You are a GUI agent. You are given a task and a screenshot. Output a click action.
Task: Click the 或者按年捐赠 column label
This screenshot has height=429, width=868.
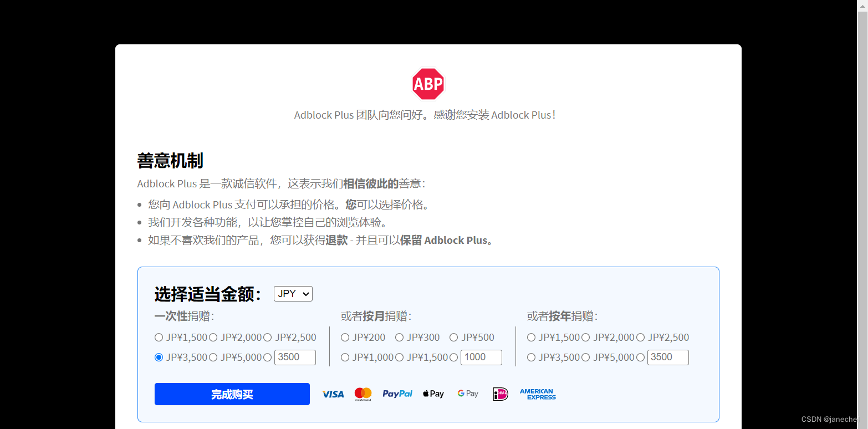point(563,316)
